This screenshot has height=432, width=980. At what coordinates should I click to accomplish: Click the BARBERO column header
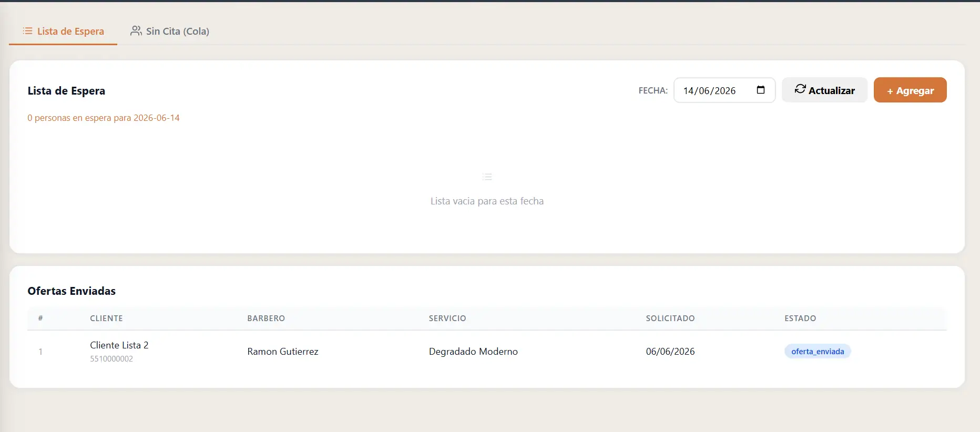[x=266, y=318]
